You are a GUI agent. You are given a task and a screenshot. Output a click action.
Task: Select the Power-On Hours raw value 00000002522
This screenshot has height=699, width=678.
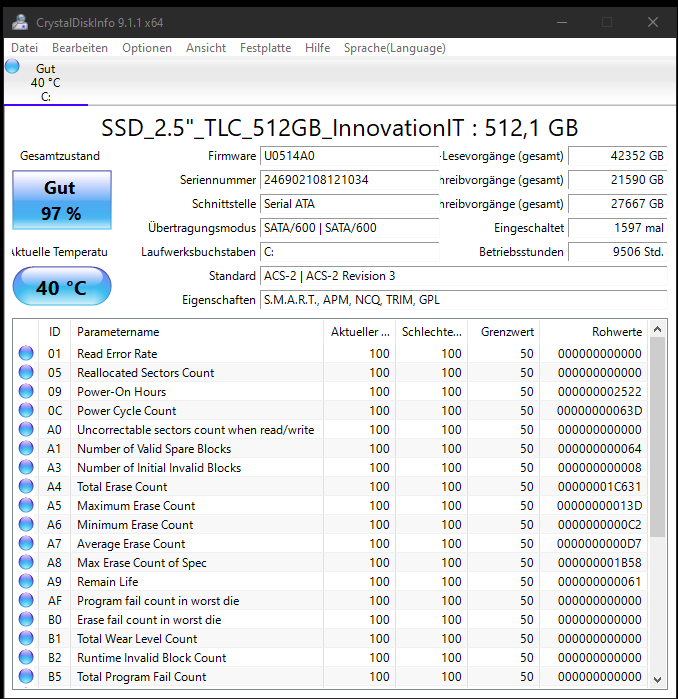(x=600, y=391)
